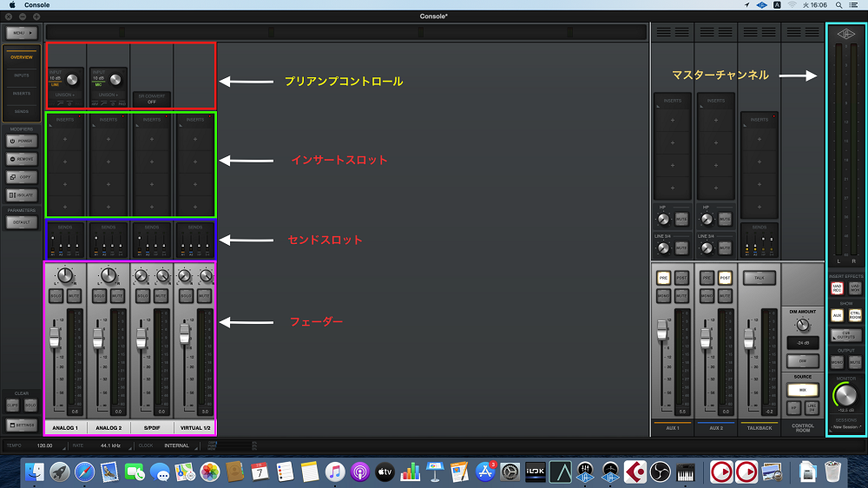Click the Virtual 1/2 channel fader
This screenshot has width=868, height=488.
tap(184, 333)
